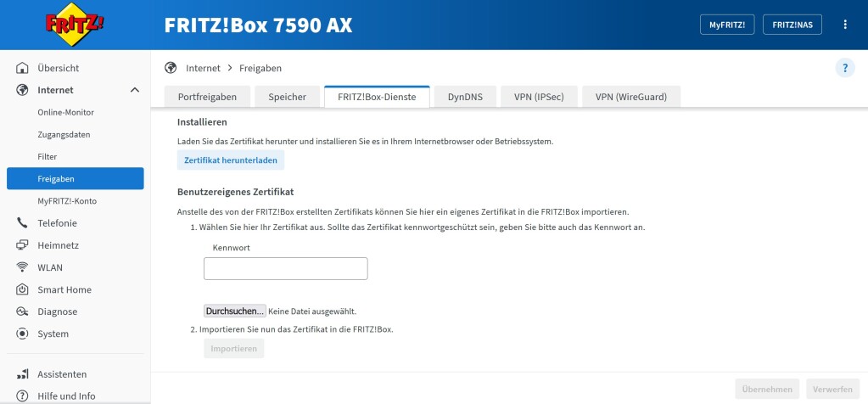The width and height of the screenshot is (868, 404).
Task: Switch to the VPN (WireGuard) tab
Action: click(631, 97)
